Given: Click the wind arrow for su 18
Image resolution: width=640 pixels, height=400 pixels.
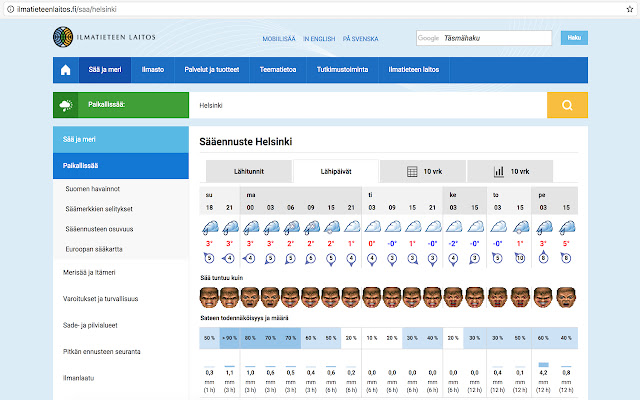Looking at the screenshot, I should pos(209,258).
